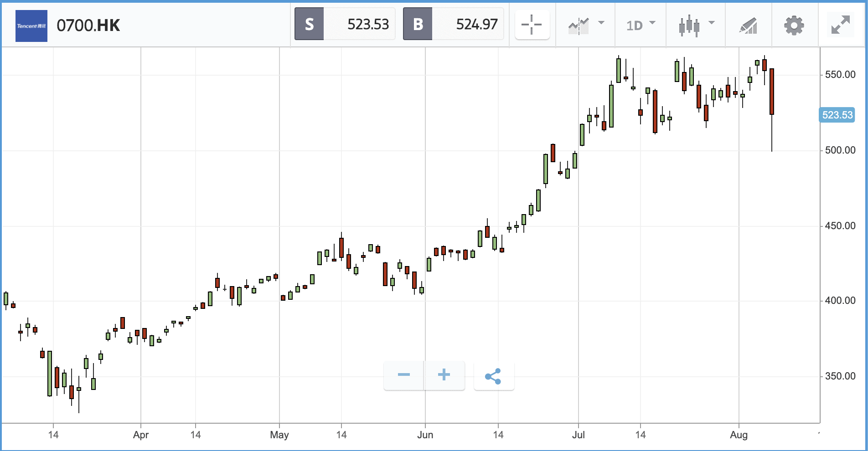Open chart settings gear icon
The width and height of the screenshot is (868, 451).
click(794, 25)
